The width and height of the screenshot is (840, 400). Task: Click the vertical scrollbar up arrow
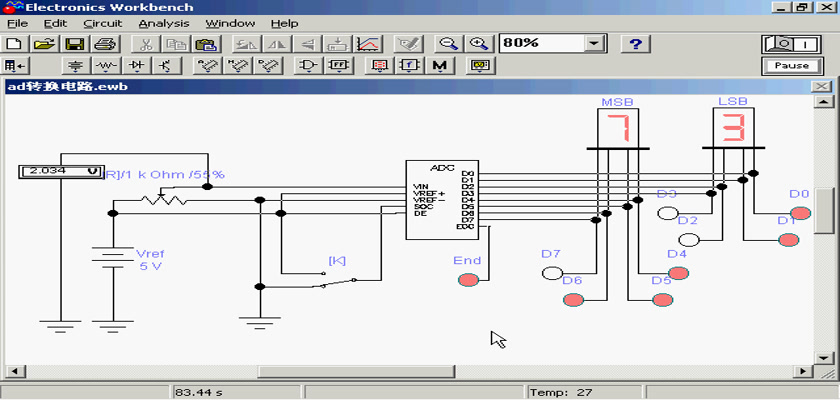823,102
